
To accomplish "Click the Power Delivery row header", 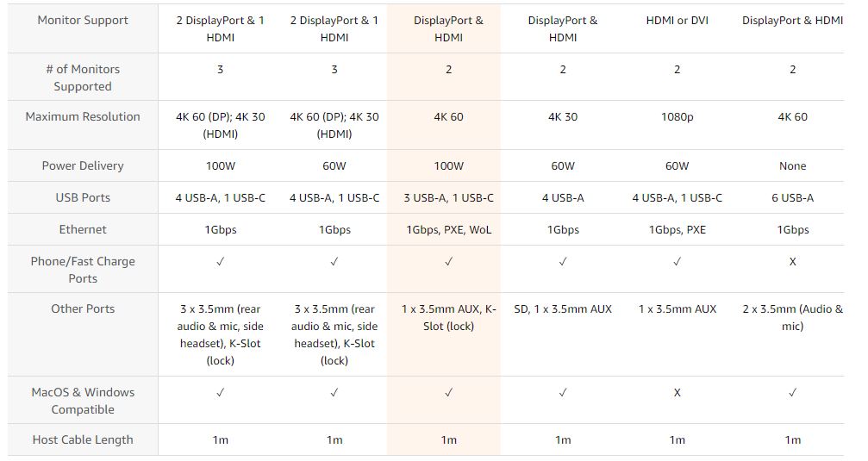I will pos(83,165).
